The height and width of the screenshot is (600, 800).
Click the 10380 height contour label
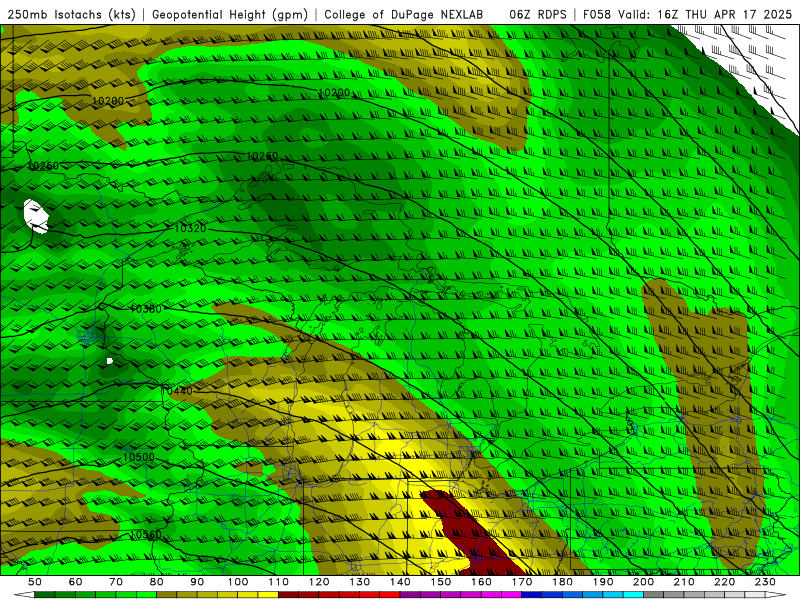pyautogui.click(x=145, y=309)
